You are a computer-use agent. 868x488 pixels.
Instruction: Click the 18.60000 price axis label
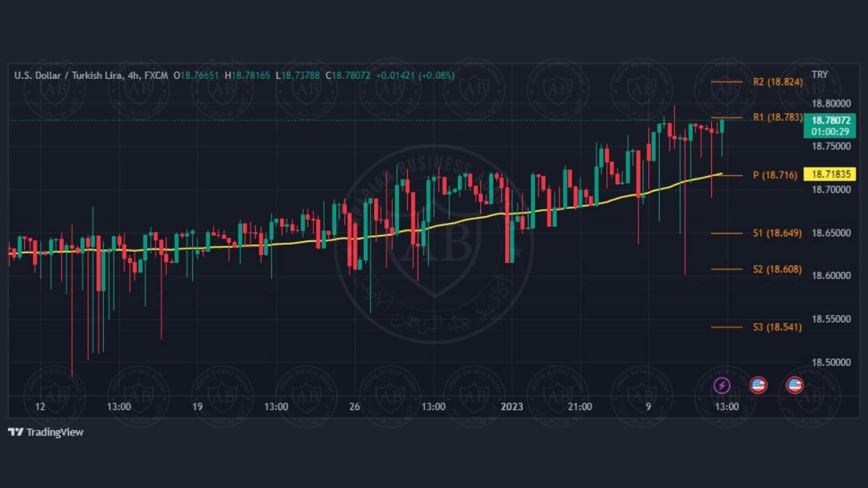point(831,276)
